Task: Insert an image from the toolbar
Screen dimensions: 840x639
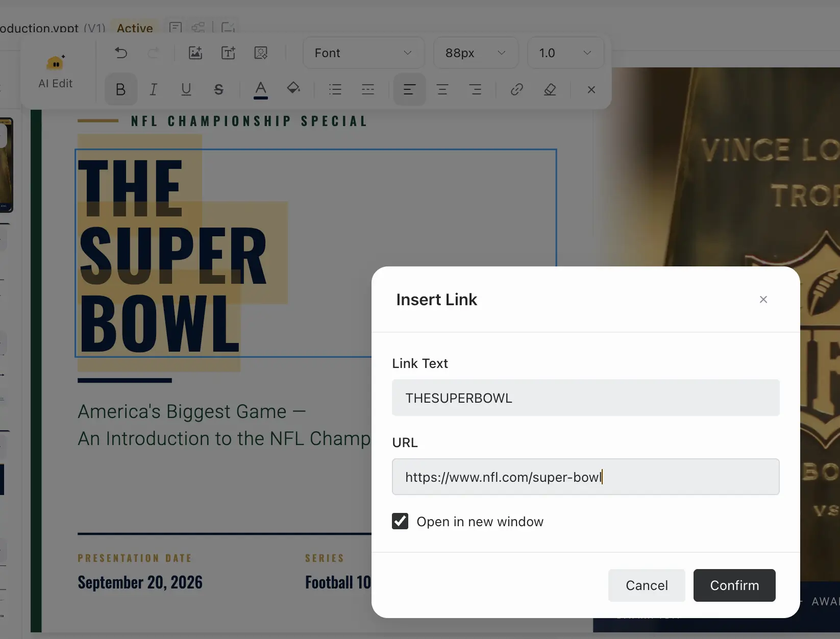Action: 195,53
